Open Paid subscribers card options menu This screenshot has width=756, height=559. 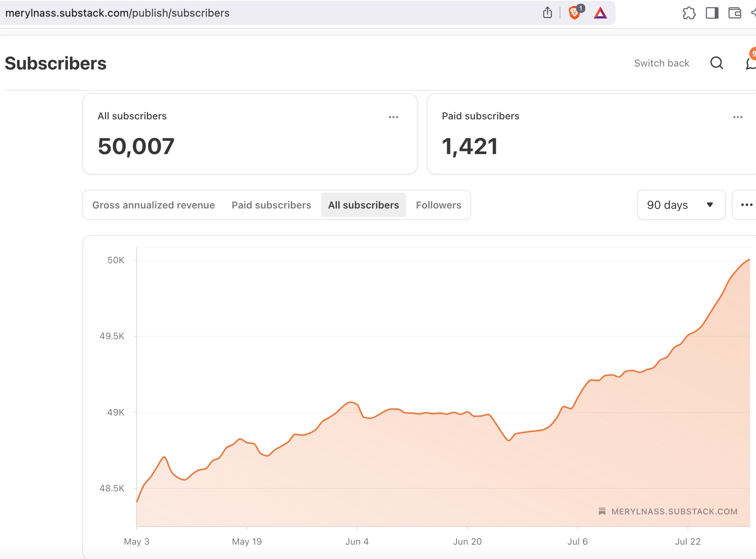click(737, 117)
